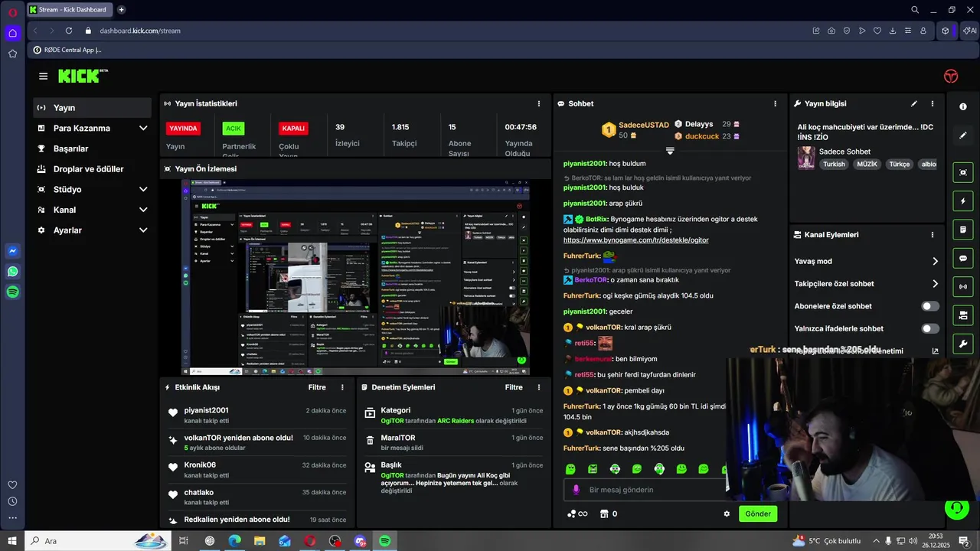The height and width of the screenshot is (551, 980).
Task: Click the purple microphone icon in the message box
Action: [576, 490]
